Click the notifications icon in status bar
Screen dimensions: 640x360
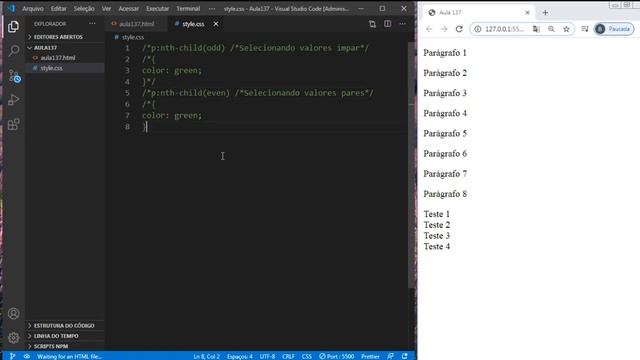pos(404,356)
